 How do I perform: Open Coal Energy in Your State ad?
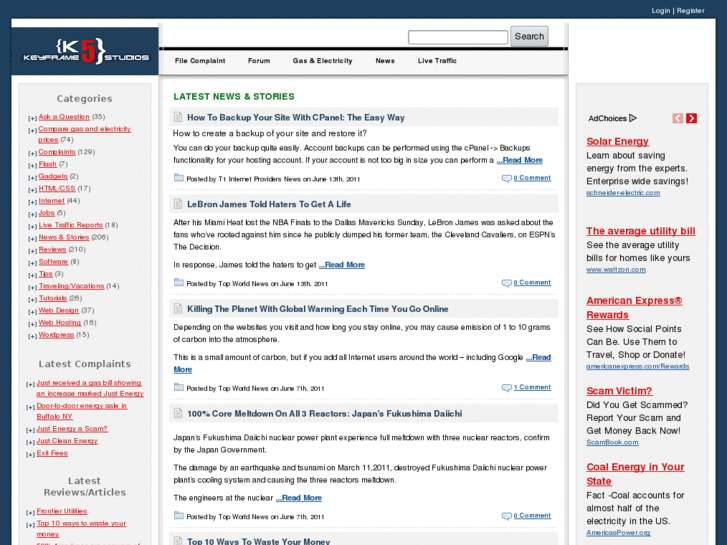coord(635,474)
